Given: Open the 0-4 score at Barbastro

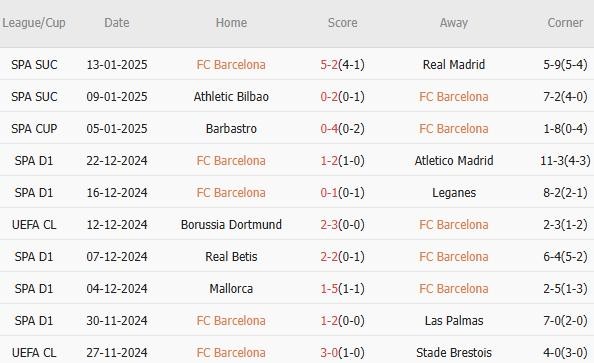Looking at the screenshot, I should [x=329, y=128].
